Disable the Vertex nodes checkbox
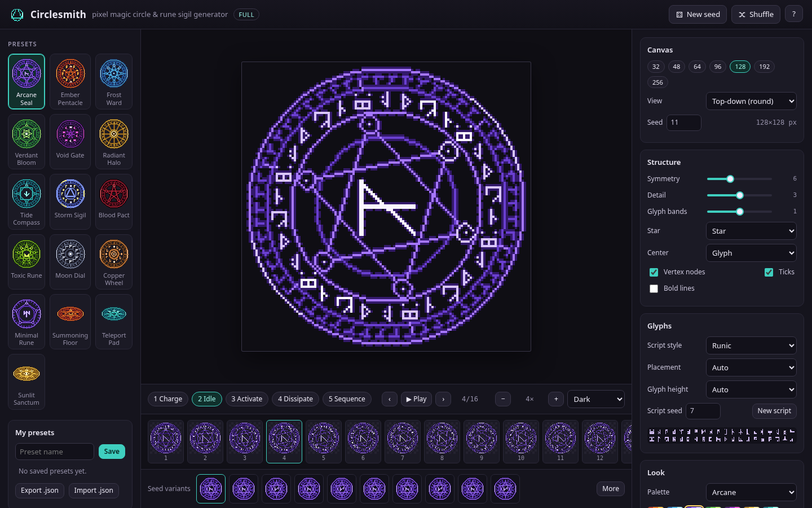812x508 pixels. 654,272
